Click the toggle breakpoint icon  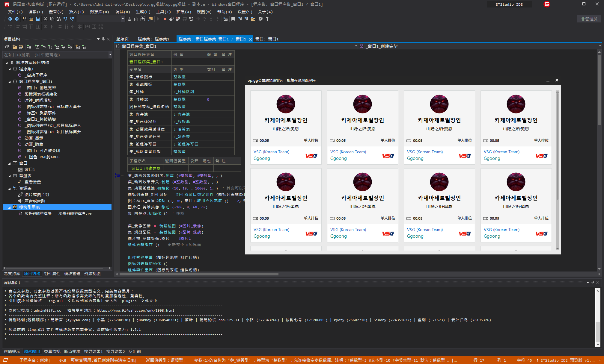(x=171, y=19)
